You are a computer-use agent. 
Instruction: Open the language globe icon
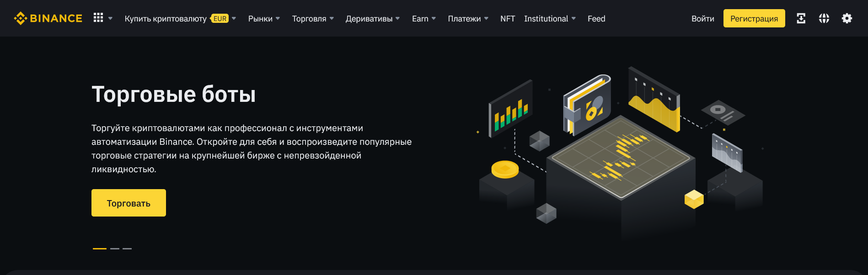pos(824,18)
